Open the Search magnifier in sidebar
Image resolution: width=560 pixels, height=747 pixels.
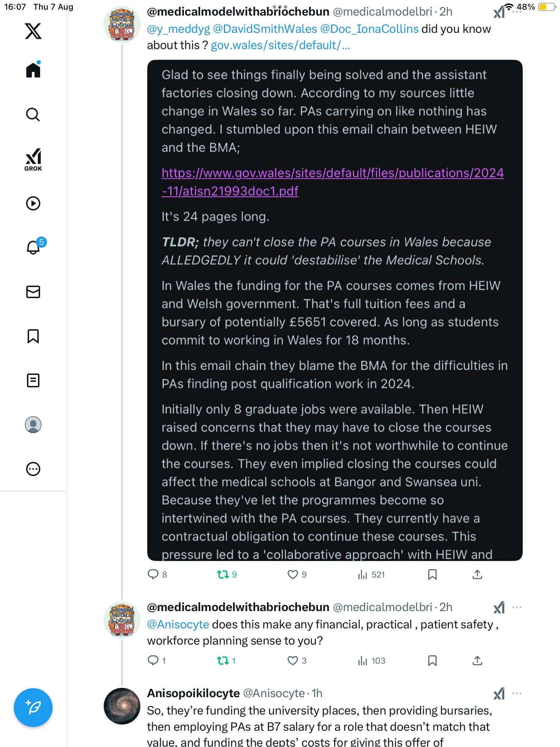pos(33,115)
